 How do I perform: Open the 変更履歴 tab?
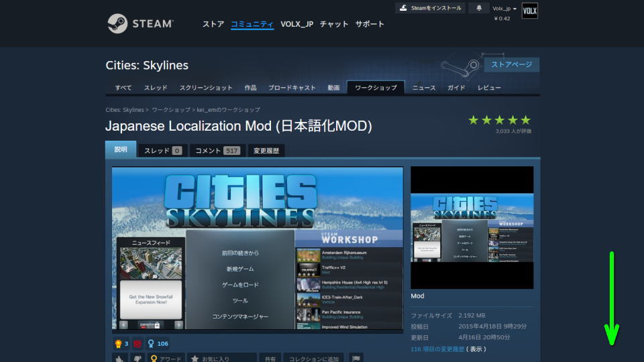(x=266, y=151)
